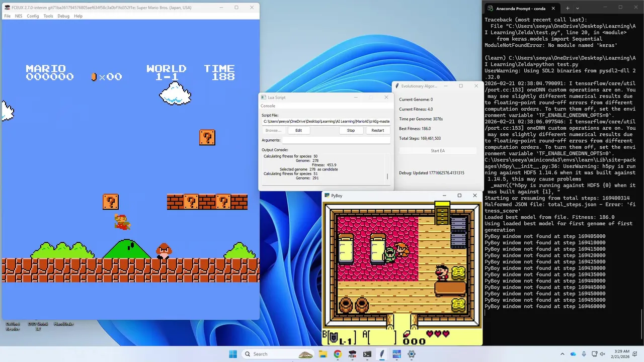Open the Tools menu in FCEUX

pyautogui.click(x=48, y=16)
